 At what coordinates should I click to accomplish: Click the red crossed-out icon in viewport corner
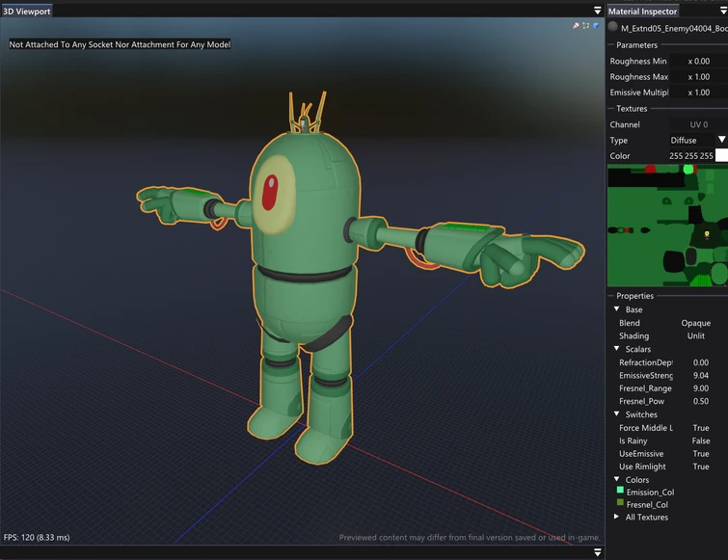coord(576,26)
